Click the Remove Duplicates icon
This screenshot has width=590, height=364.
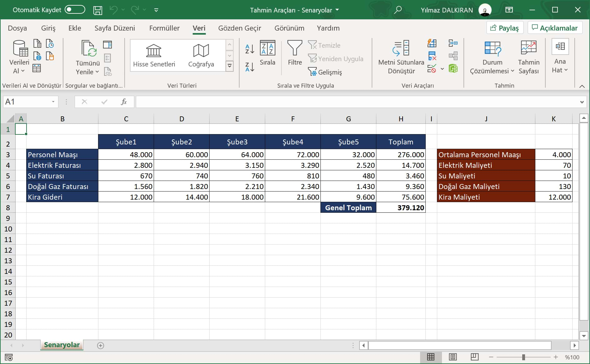tap(432, 56)
